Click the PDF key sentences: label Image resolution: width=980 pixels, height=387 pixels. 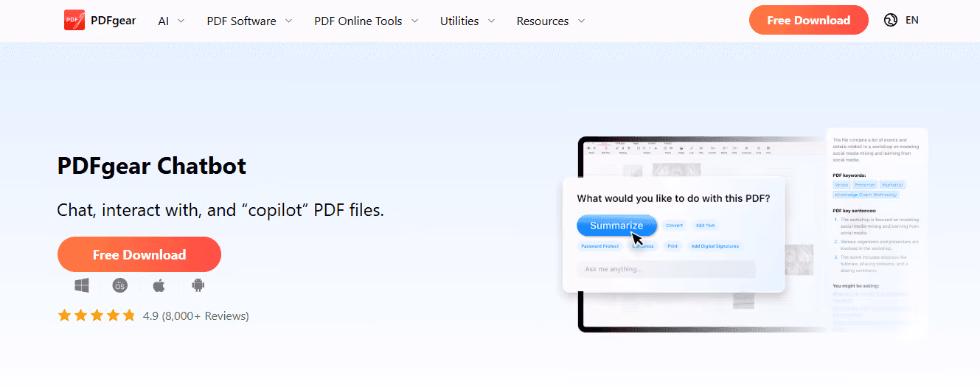click(854, 210)
